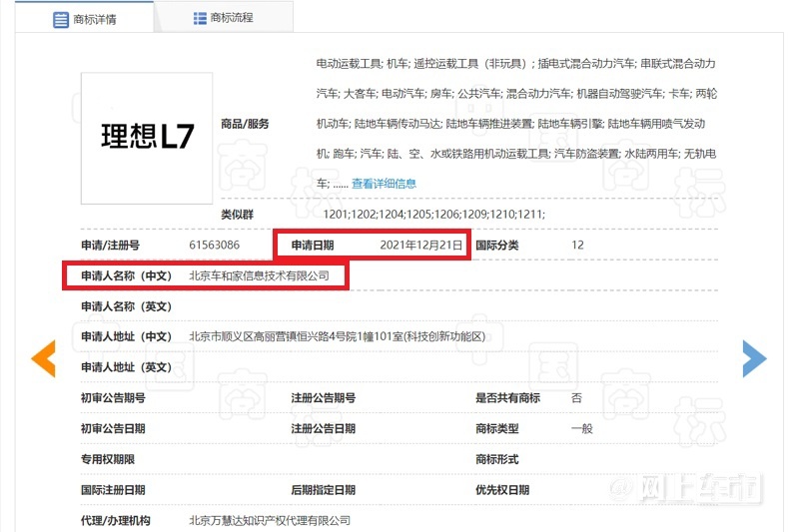Select application date 2021年12月21日

click(x=420, y=245)
